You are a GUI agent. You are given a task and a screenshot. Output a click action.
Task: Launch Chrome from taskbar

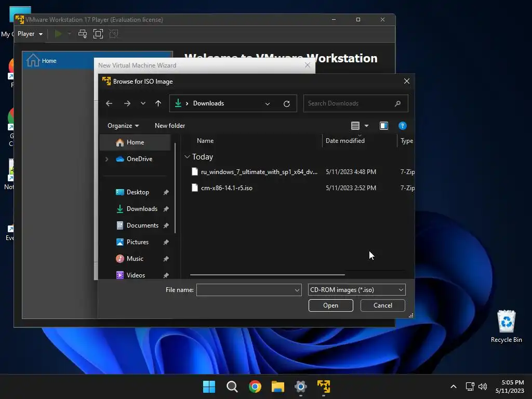point(255,387)
